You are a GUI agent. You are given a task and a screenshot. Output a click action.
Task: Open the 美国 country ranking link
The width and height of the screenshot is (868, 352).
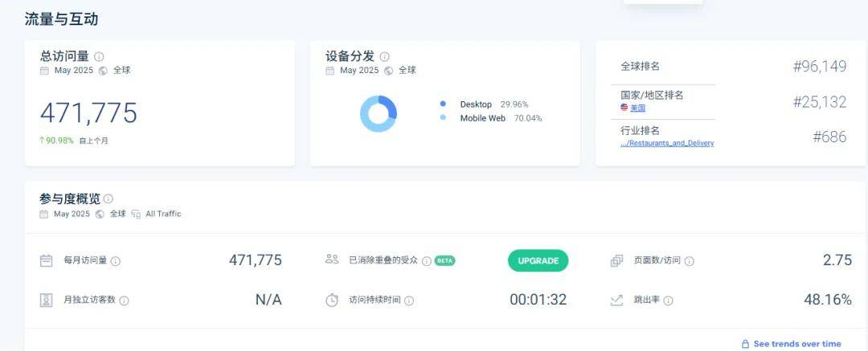[637, 108]
